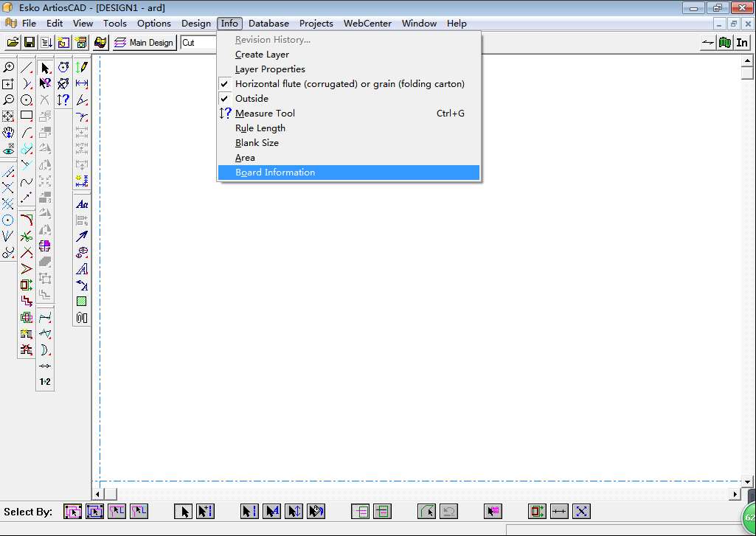Click horizontal scrollbar right arrow
756x536 pixels.
click(735, 493)
